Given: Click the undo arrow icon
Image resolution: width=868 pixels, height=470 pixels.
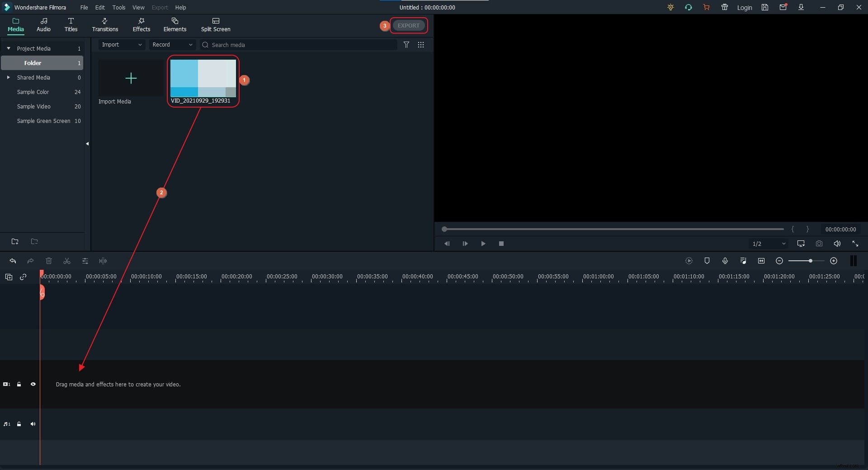Looking at the screenshot, I should (x=13, y=261).
